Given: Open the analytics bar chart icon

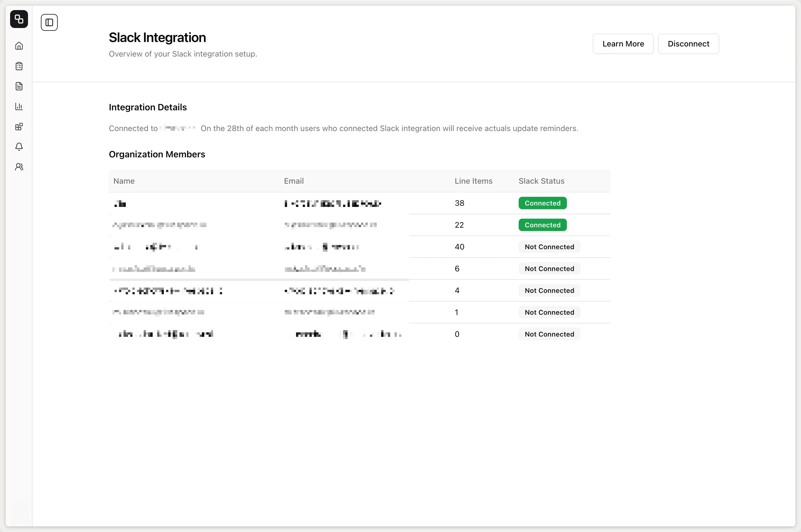Looking at the screenshot, I should pyautogui.click(x=19, y=106).
